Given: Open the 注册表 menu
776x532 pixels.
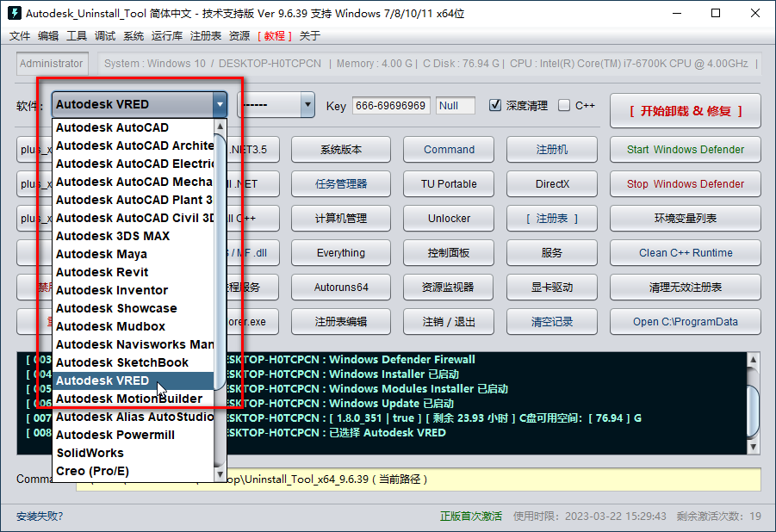Looking at the screenshot, I should click(205, 35).
